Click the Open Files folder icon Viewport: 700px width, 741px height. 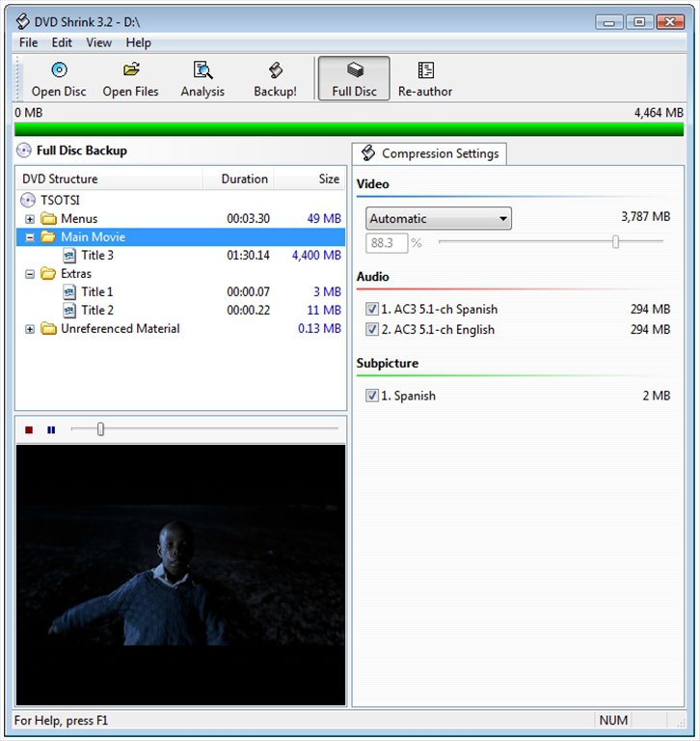coord(131,69)
